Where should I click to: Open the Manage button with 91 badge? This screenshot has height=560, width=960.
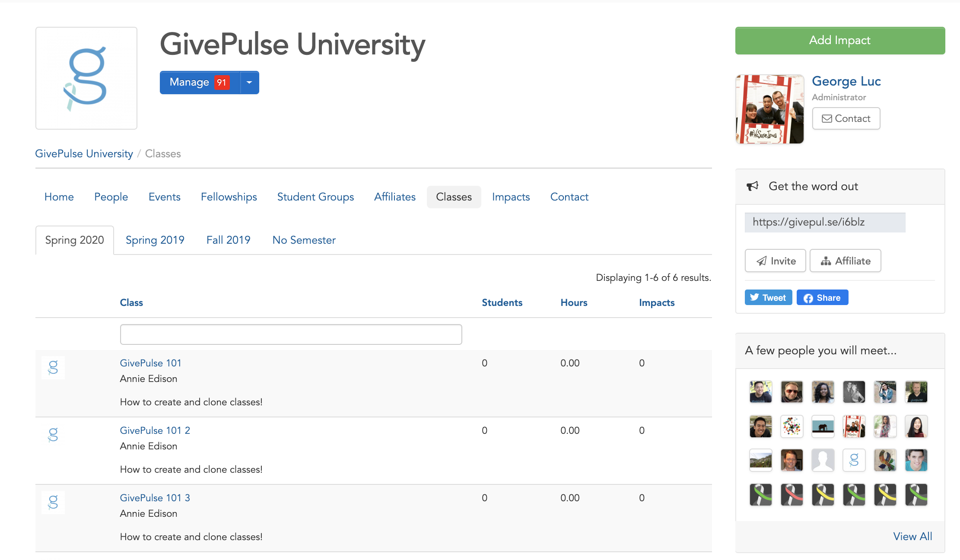(200, 83)
